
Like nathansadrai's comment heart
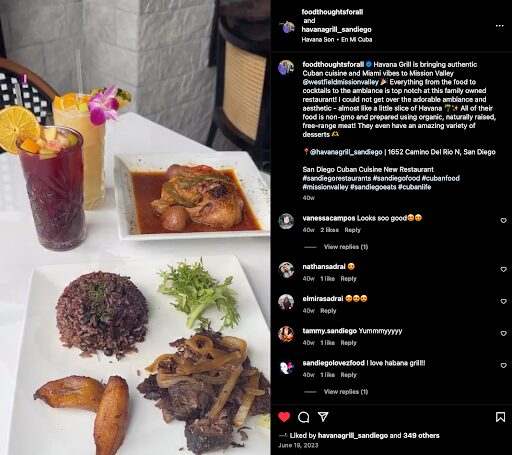(x=503, y=269)
